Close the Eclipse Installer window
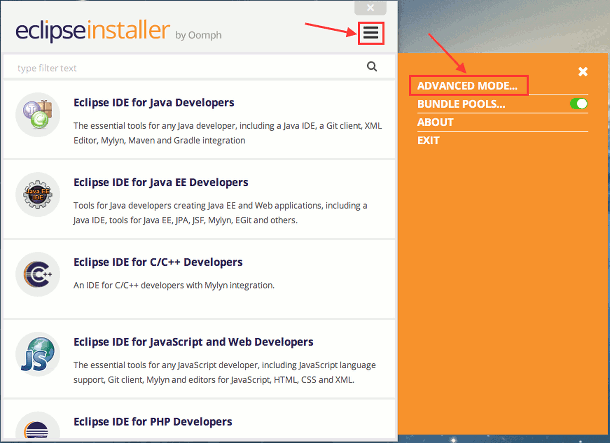This screenshot has height=443, width=610. click(x=370, y=7)
